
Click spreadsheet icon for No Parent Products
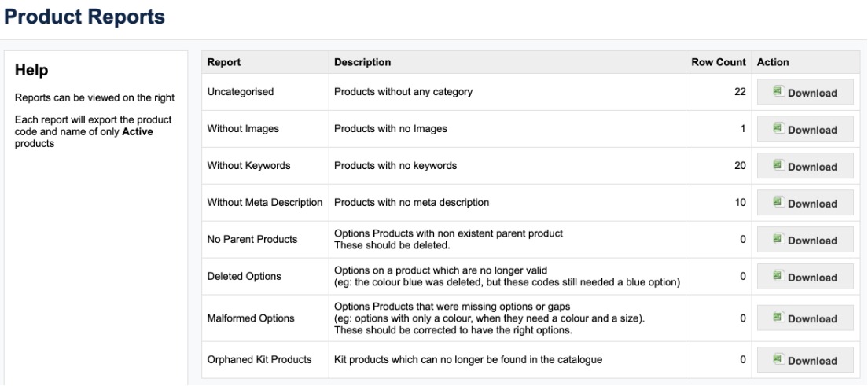[x=780, y=239]
